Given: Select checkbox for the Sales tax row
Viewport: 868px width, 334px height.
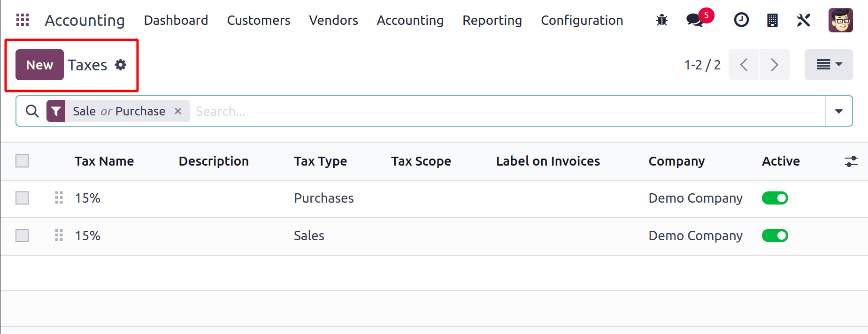Looking at the screenshot, I should (x=22, y=235).
